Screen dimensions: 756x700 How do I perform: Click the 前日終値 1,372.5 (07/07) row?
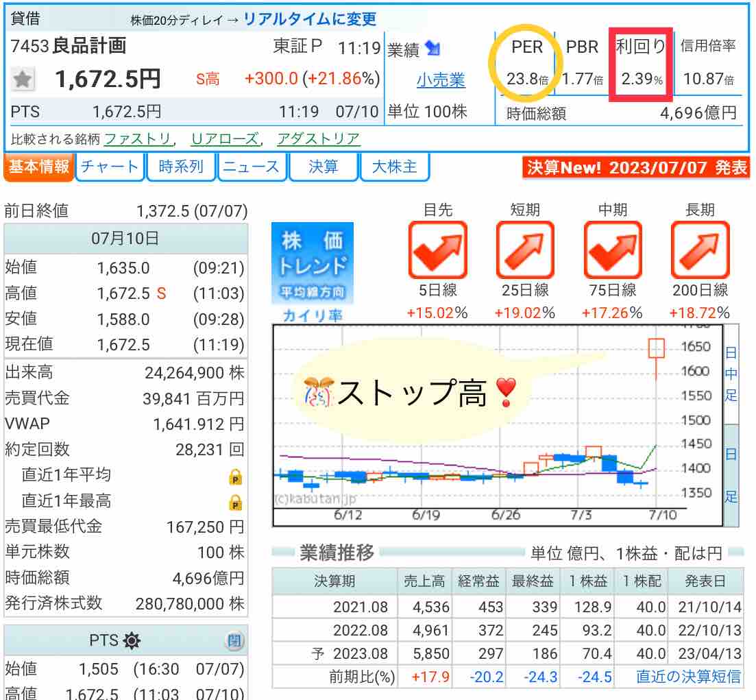click(126, 210)
